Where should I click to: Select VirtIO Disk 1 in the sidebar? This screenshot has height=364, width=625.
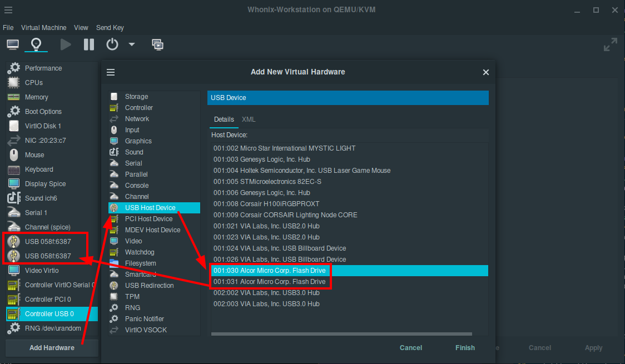tap(52, 126)
